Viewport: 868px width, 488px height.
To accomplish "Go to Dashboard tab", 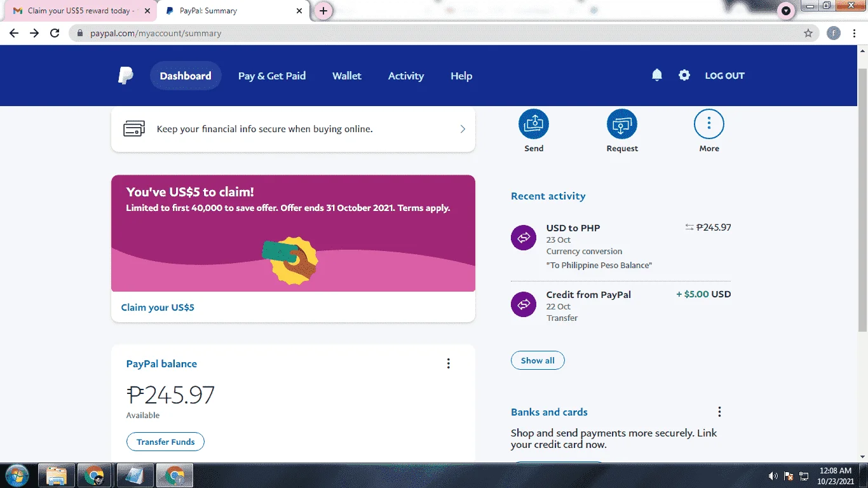I will [186, 76].
